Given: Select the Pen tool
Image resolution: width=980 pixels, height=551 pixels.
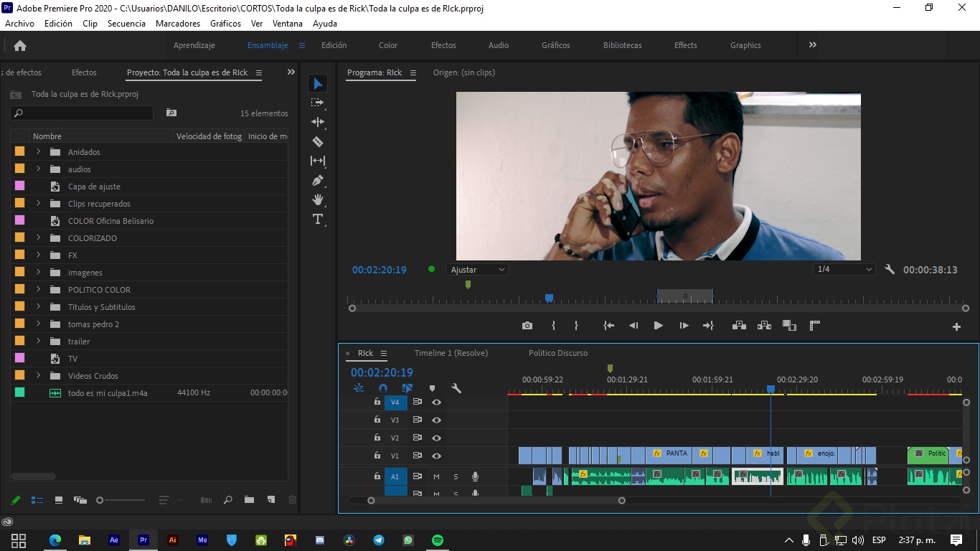Looking at the screenshot, I should [318, 180].
